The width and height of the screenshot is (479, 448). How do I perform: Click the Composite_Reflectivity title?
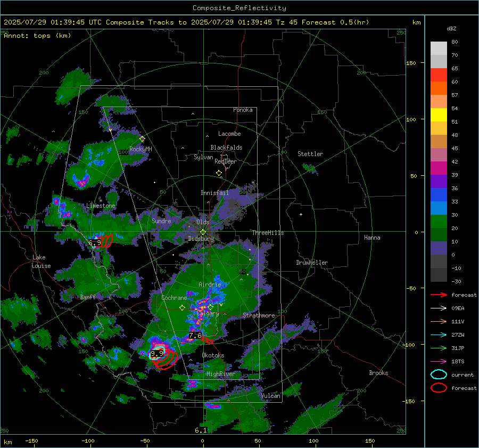(x=240, y=8)
